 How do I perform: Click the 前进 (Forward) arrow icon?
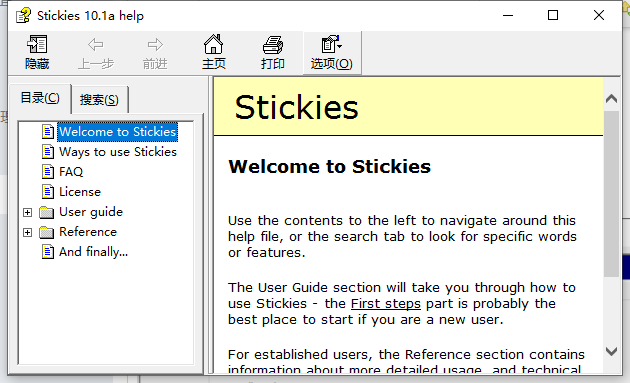[155, 44]
